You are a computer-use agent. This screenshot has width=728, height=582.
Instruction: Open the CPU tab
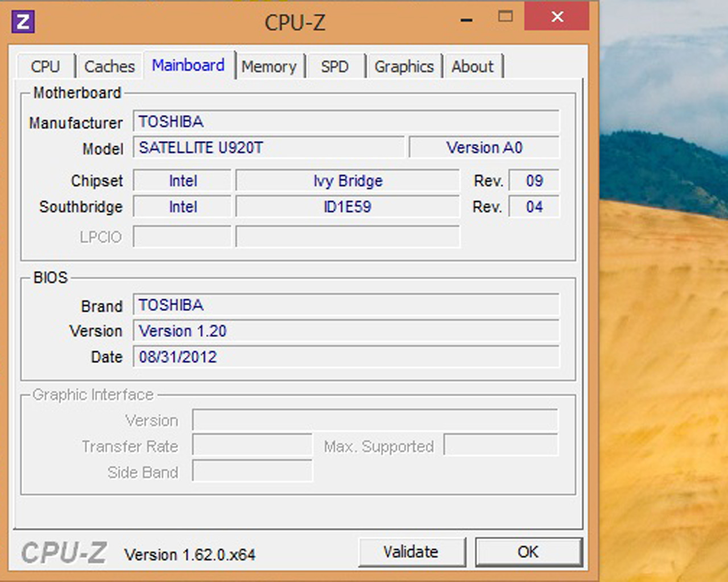(45, 66)
